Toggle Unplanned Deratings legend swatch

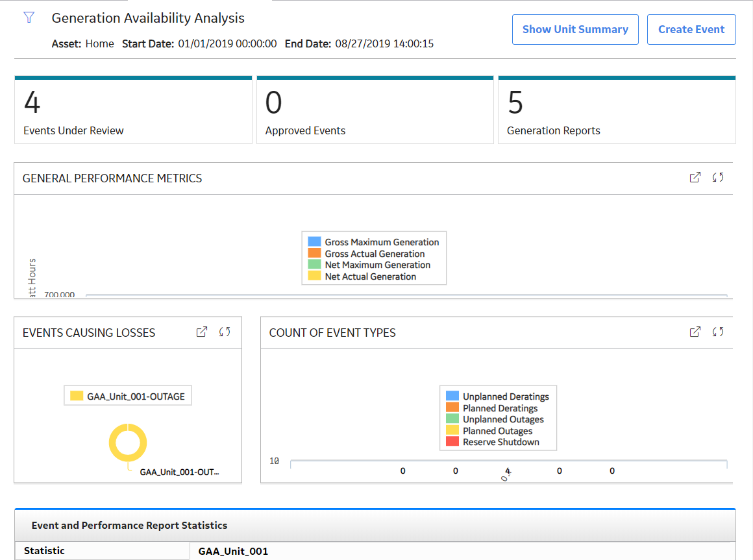coord(452,396)
